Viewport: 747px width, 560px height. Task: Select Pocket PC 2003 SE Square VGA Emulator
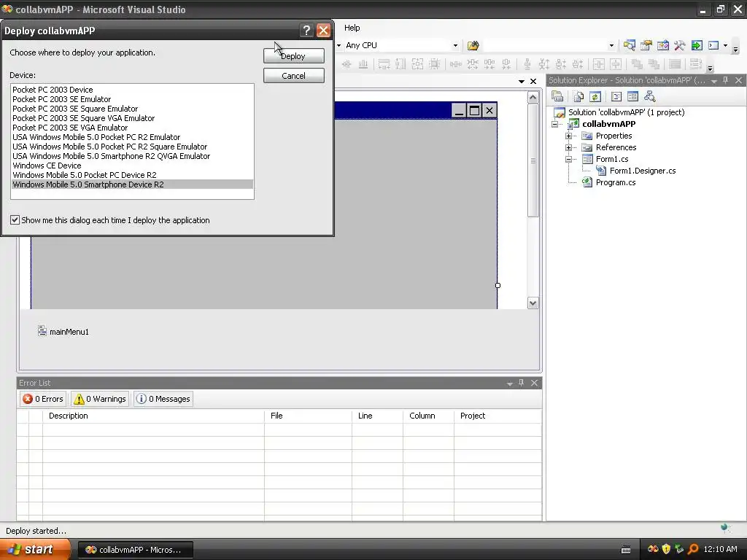pyautogui.click(x=132, y=118)
